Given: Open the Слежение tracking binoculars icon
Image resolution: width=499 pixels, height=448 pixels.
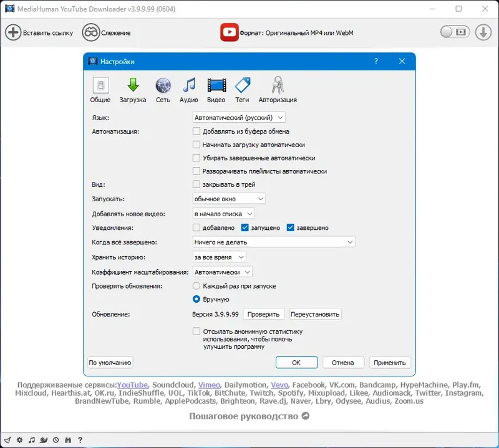Looking at the screenshot, I should click(x=90, y=32).
